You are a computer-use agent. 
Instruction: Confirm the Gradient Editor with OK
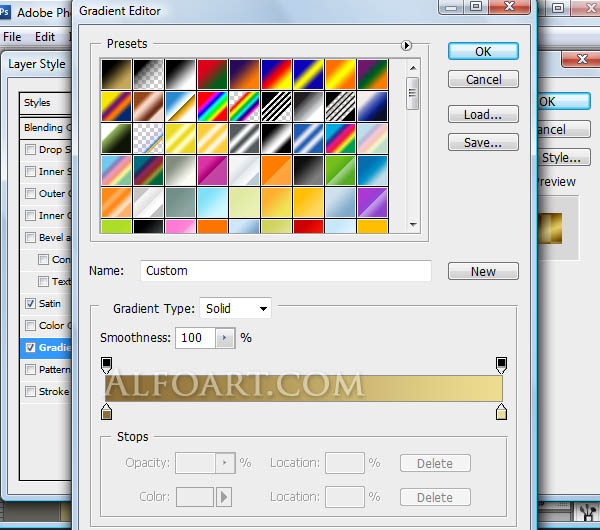pyautogui.click(x=483, y=51)
